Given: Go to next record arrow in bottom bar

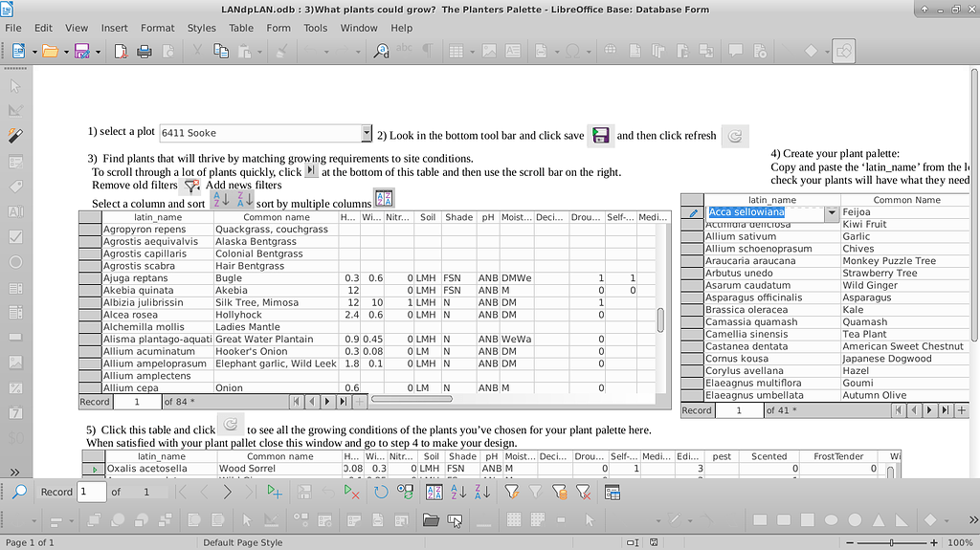Looking at the screenshot, I should pyautogui.click(x=228, y=493).
